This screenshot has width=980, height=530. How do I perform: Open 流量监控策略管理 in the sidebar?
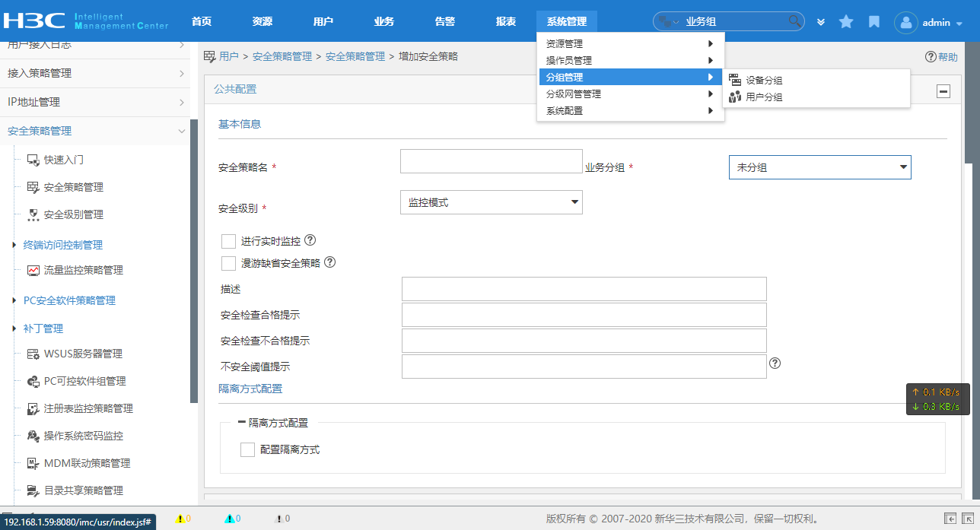(x=83, y=270)
